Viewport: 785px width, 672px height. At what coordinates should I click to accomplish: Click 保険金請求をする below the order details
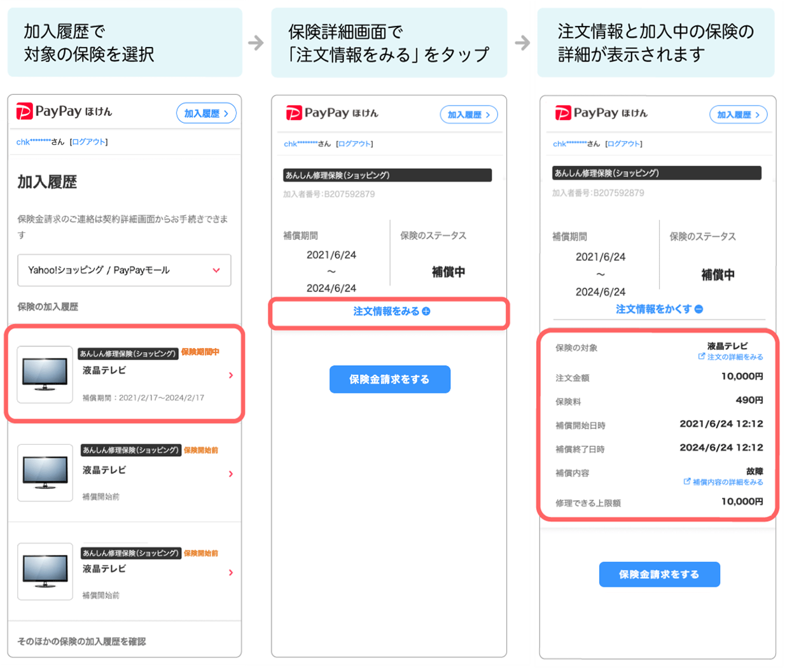click(x=660, y=574)
